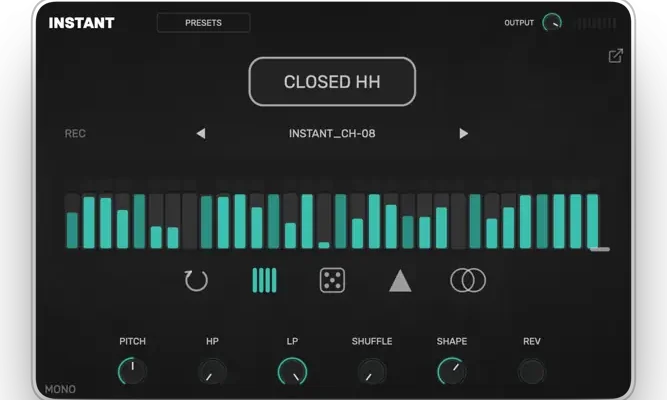Click the REC button
Image resolution: width=667 pixels, height=400 pixels.
75,134
